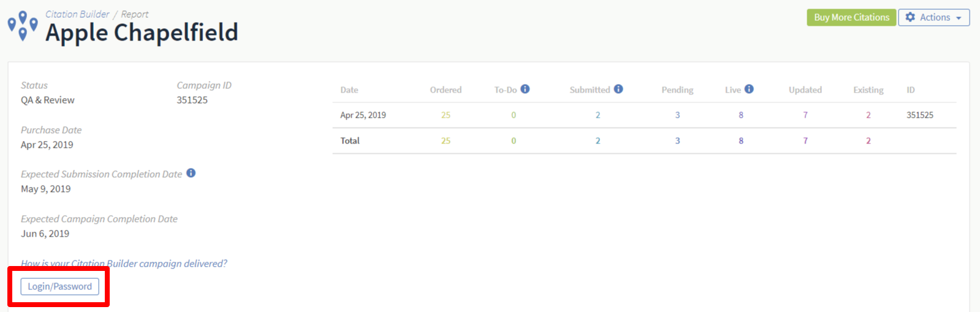The image size is (980, 312).
Task: Click Existing total 2 in Total row
Action: pyautogui.click(x=868, y=141)
